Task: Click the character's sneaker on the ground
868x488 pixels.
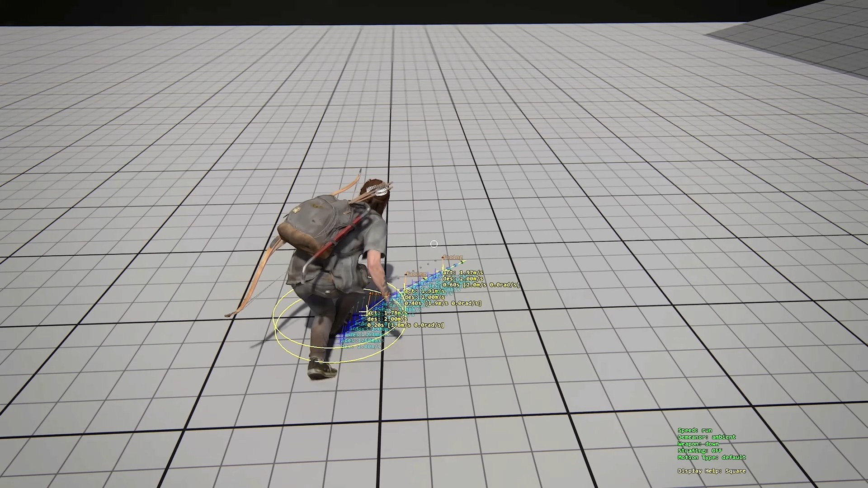Action: click(322, 370)
